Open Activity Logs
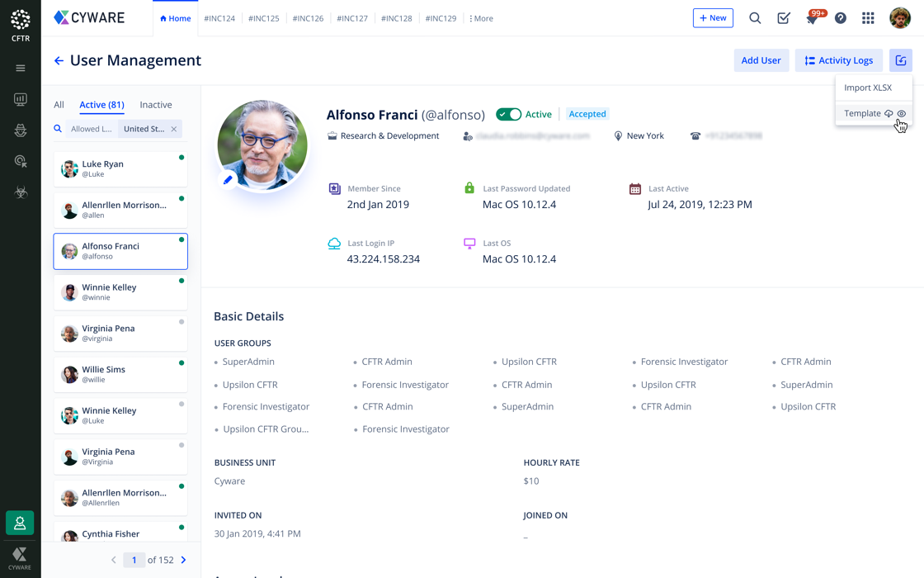Screen dimensions: 924x578 [839, 60]
